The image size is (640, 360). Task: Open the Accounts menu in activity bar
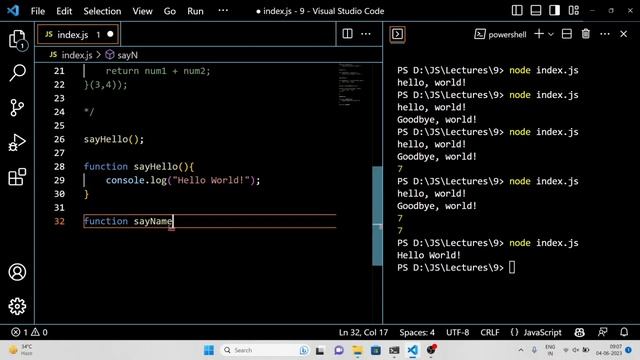tap(17, 272)
